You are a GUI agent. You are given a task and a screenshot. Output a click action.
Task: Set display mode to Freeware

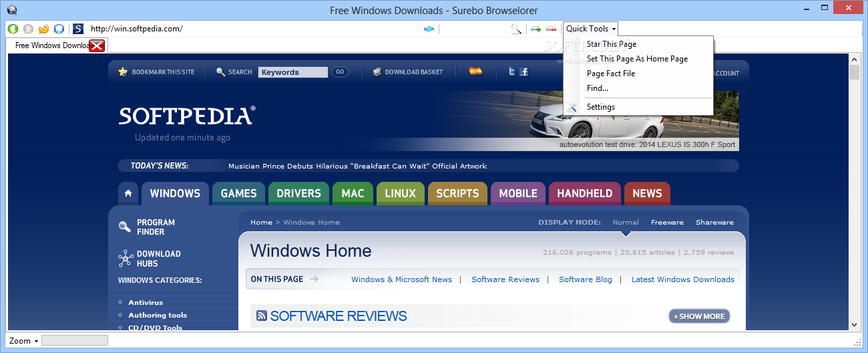[667, 222]
